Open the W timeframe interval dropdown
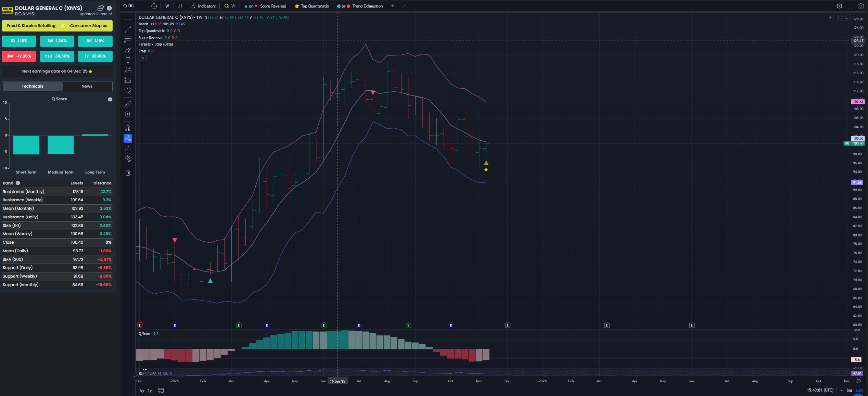Viewport: 868px width, 396px height. tap(167, 6)
